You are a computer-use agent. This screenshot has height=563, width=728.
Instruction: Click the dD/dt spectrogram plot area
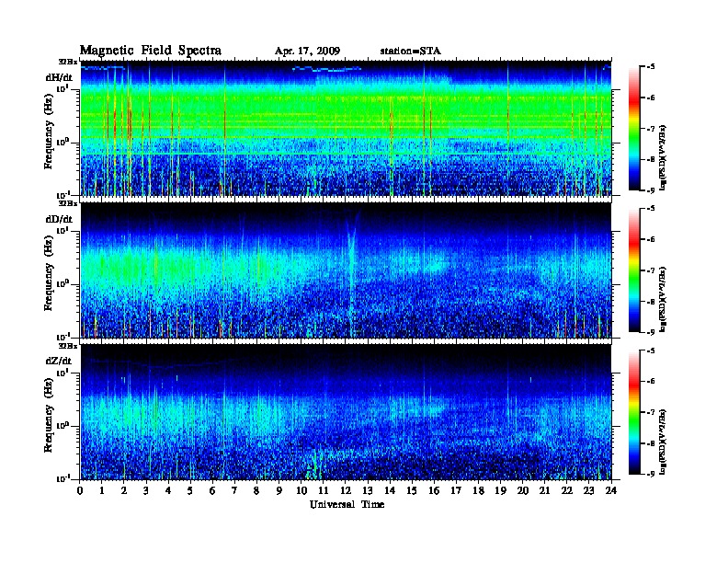(x=346, y=270)
